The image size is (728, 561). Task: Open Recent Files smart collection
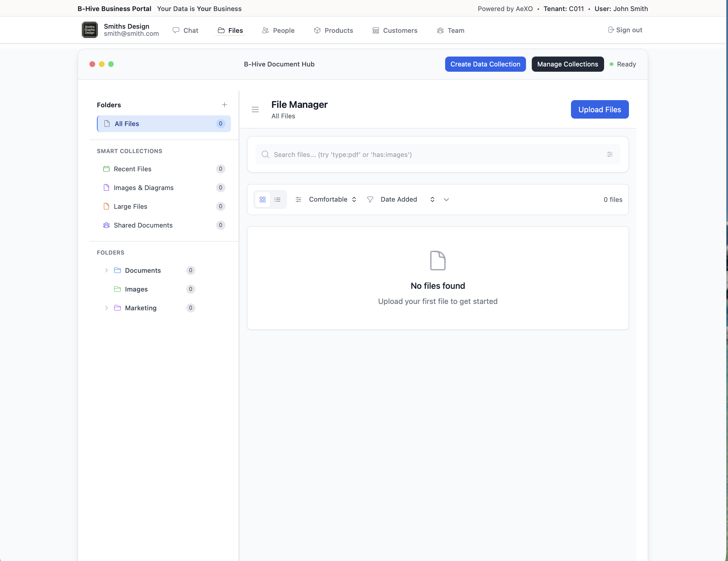pyautogui.click(x=132, y=169)
